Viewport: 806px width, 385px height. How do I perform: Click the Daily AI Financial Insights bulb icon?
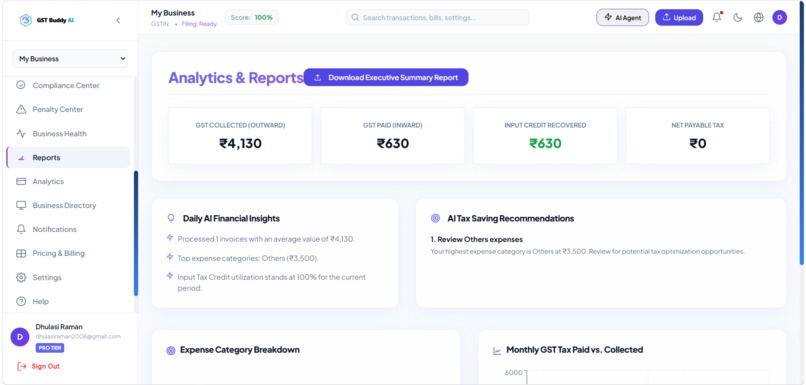click(171, 218)
